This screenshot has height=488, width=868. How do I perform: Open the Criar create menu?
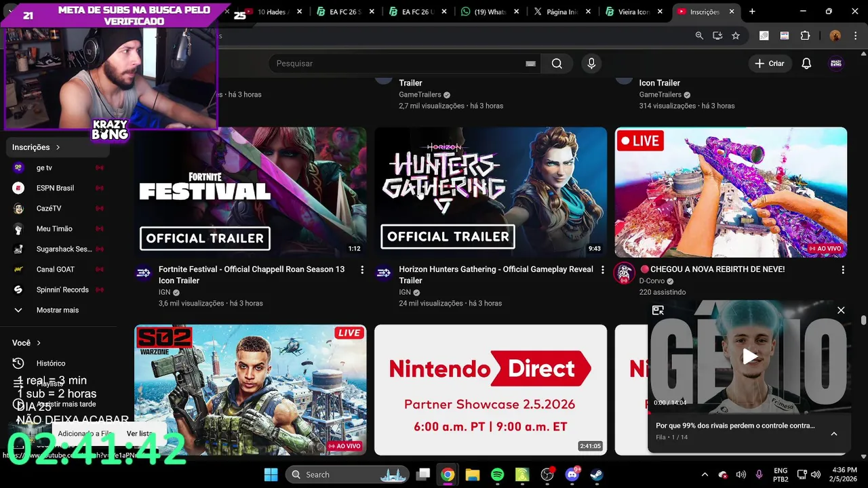(x=770, y=63)
